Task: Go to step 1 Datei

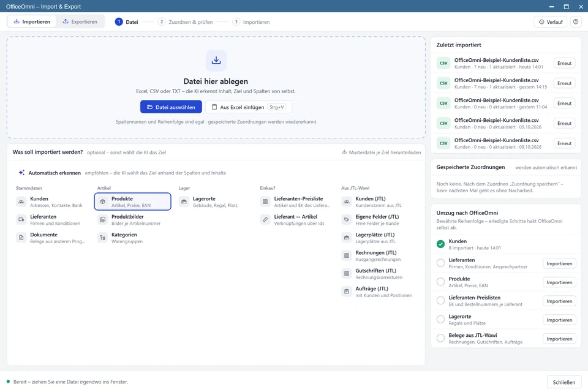Action: tap(127, 22)
